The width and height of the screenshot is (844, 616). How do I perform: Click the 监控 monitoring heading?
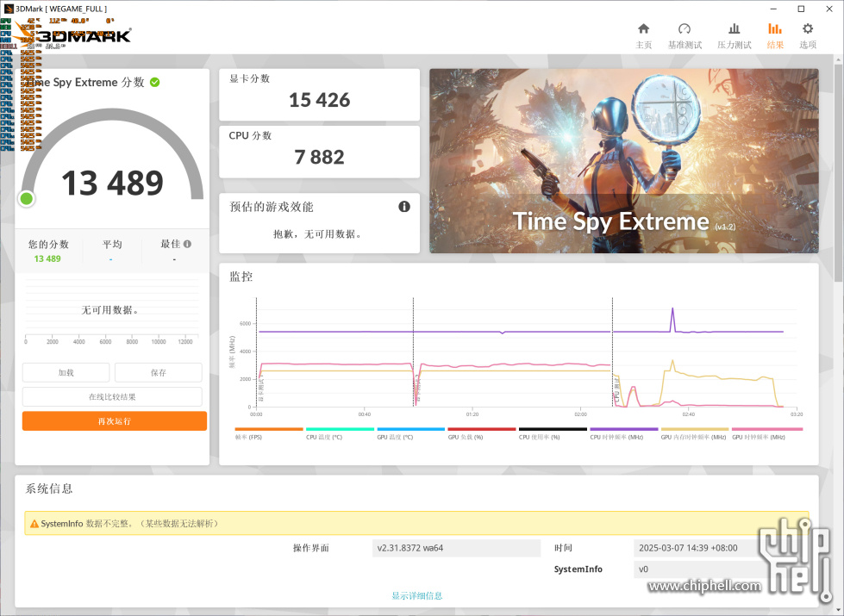point(241,277)
